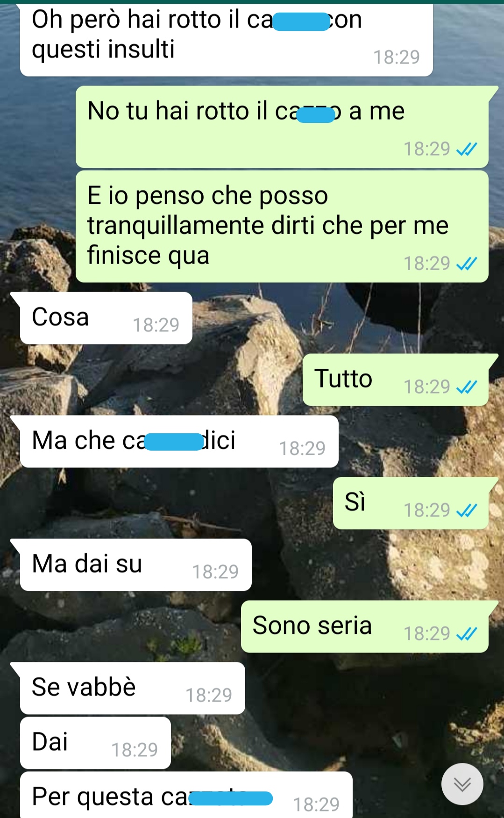The width and height of the screenshot is (504, 818).
Task: Tap ticks on 'No tu hai rotto' message
Action: (x=466, y=149)
